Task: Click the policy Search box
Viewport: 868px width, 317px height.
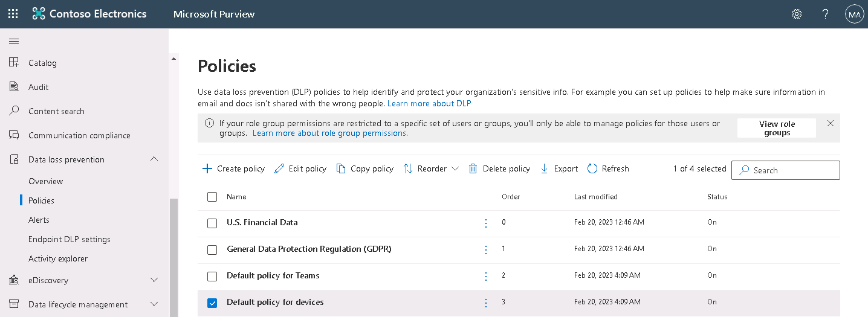Action: 786,170
